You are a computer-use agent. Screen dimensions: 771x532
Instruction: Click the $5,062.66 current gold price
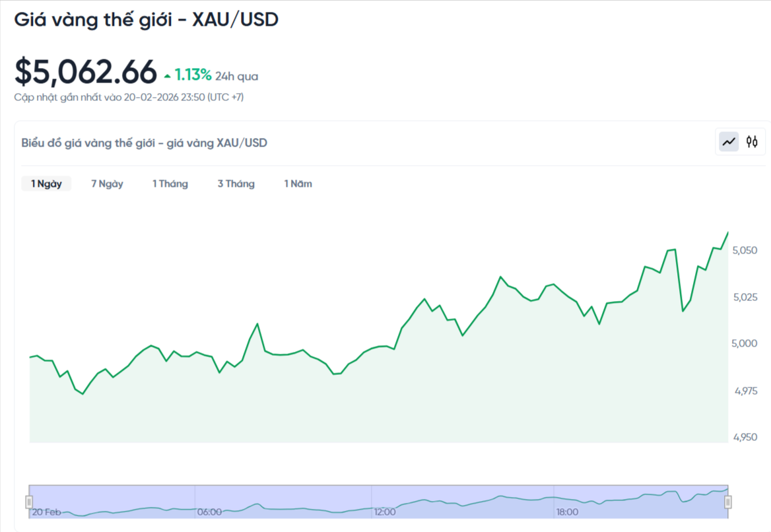click(86, 72)
